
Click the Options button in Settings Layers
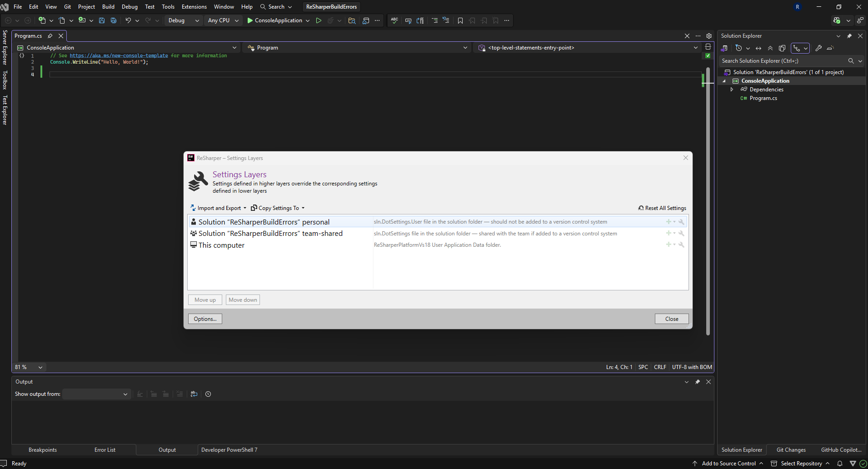(205, 319)
